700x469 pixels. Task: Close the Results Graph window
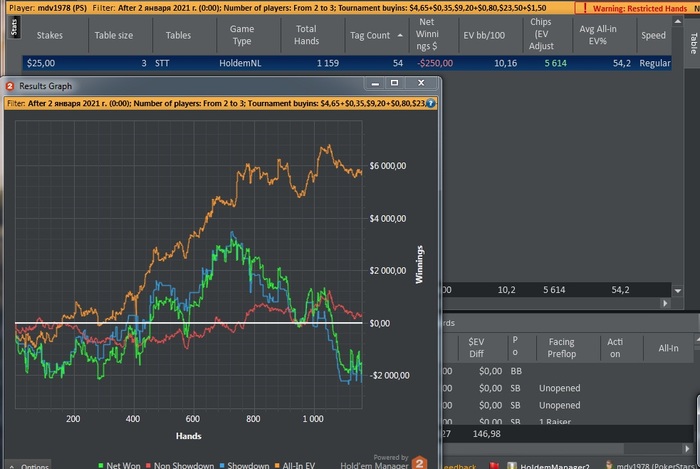pos(421,83)
